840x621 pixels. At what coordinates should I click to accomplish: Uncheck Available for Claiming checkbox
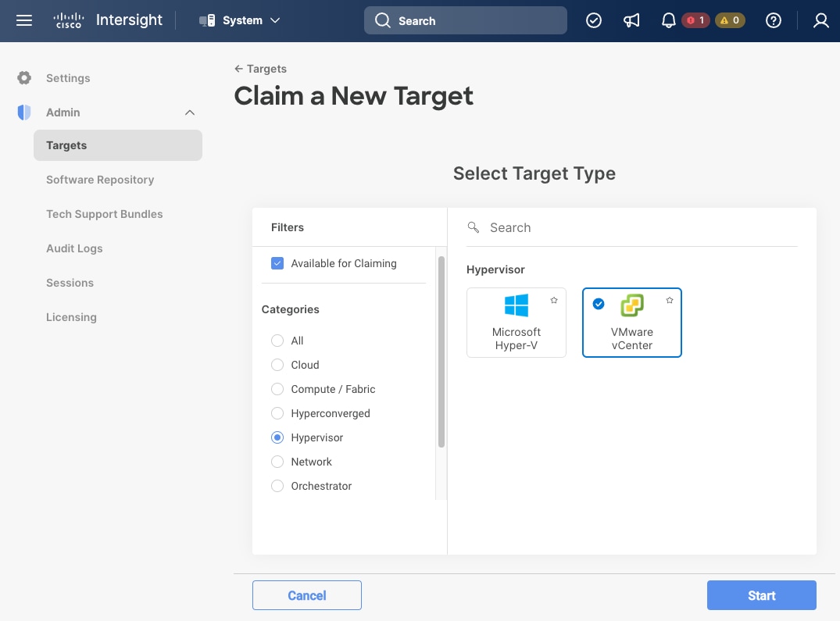pos(277,263)
